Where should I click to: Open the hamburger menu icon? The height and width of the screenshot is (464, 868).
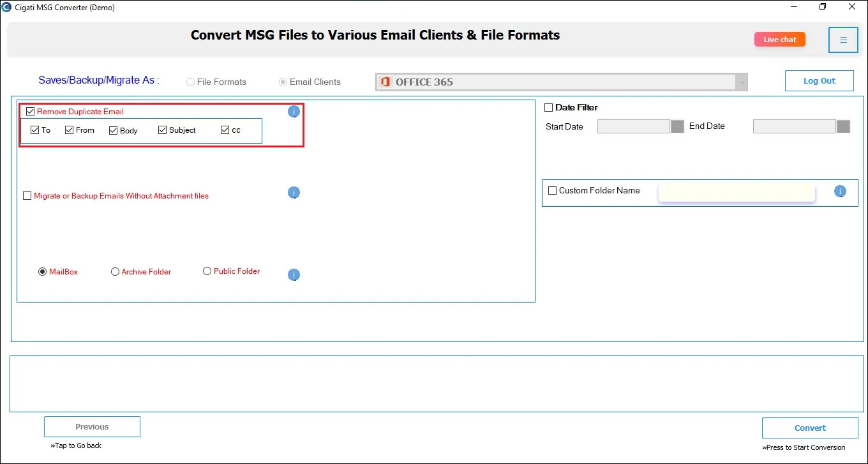point(843,40)
